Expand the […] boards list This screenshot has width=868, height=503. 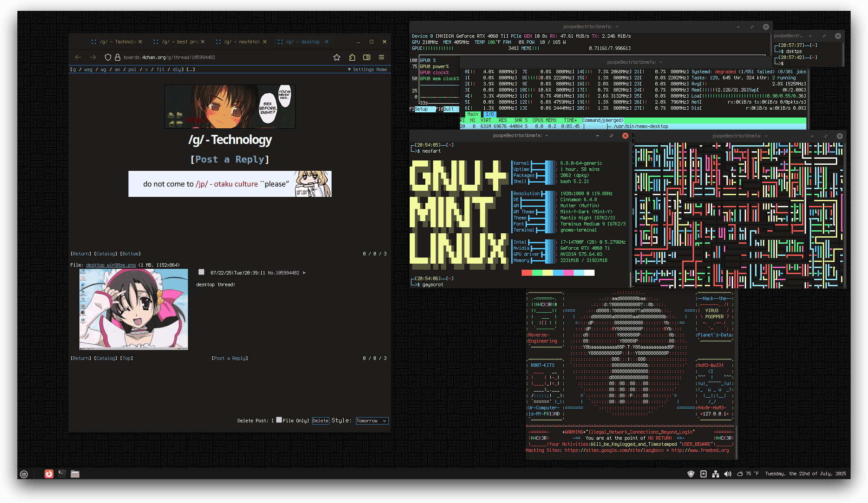(191, 69)
